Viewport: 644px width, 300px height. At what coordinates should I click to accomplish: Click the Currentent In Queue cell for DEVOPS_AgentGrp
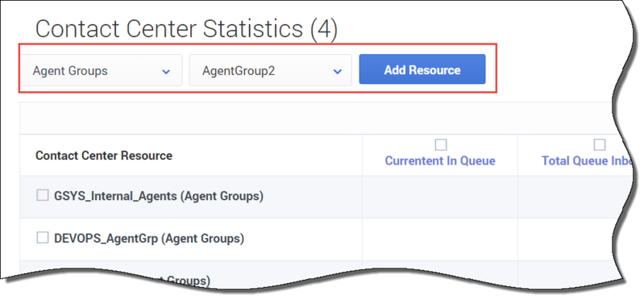point(440,240)
